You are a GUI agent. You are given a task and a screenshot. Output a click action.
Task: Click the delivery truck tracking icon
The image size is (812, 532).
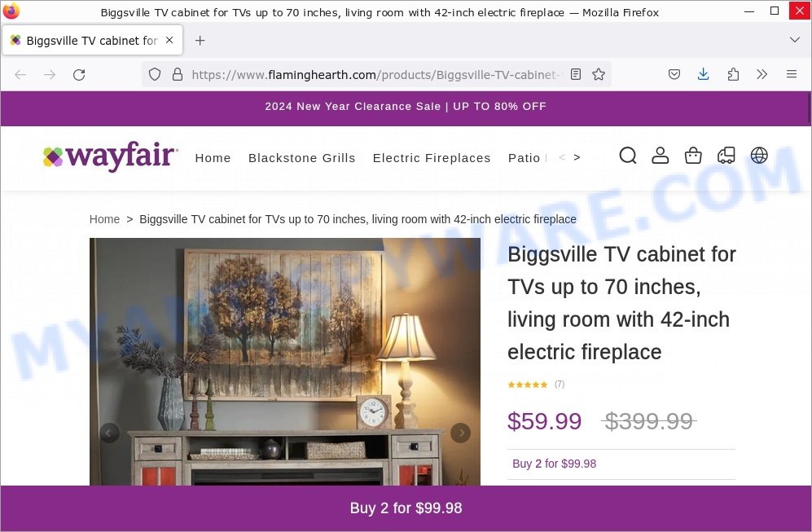point(726,156)
